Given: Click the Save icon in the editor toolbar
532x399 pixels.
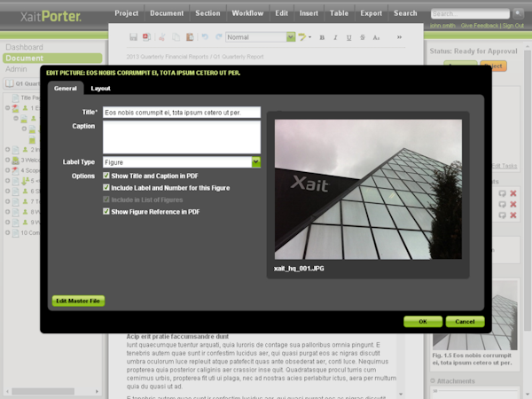Looking at the screenshot, I should pos(133,37).
